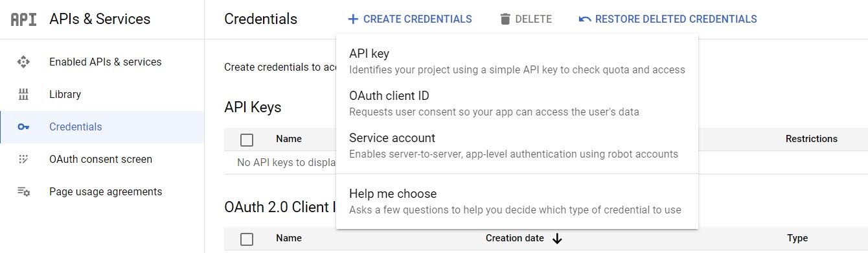Click the Library grid icon
This screenshot has height=253, width=868.
(x=24, y=95)
